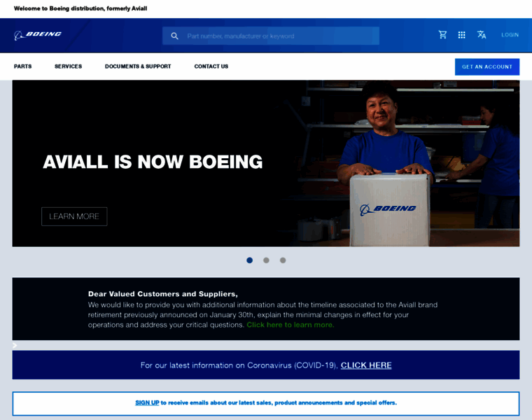Click the LOGIN link
Screen dimensions: 532x420
[510, 34]
